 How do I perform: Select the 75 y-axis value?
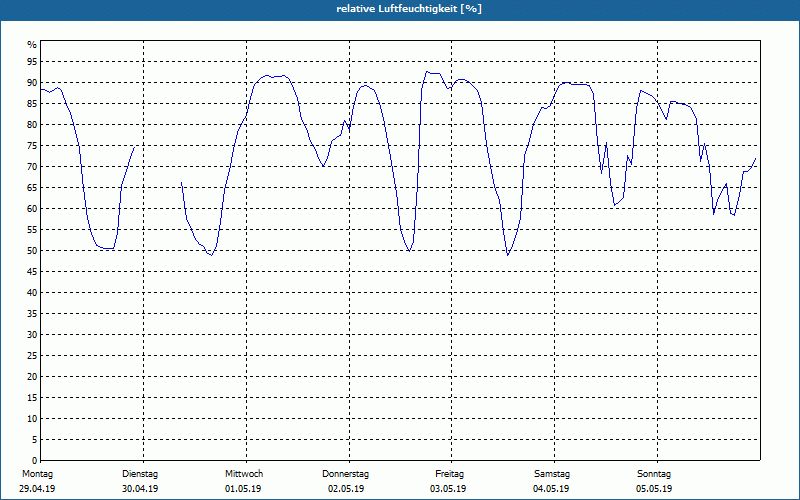click(32, 146)
